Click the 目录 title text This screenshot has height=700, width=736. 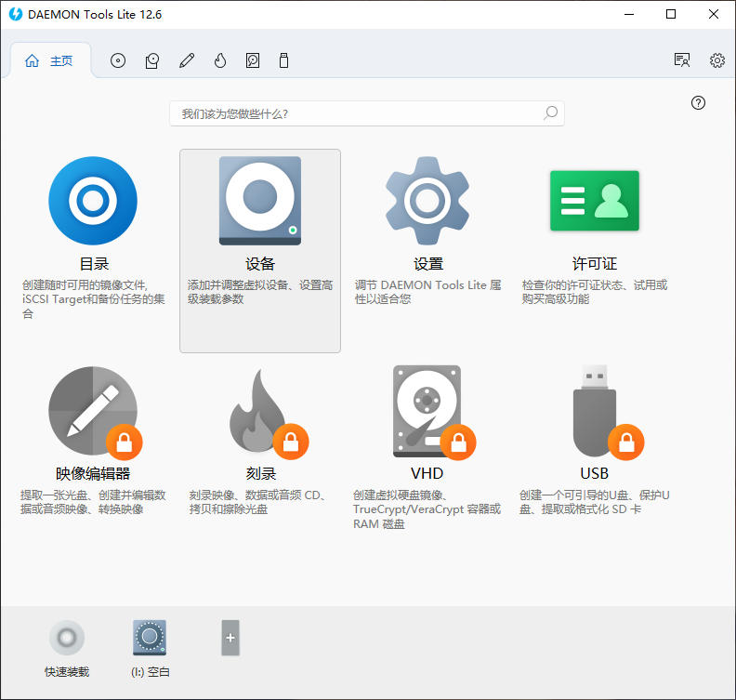point(94,264)
